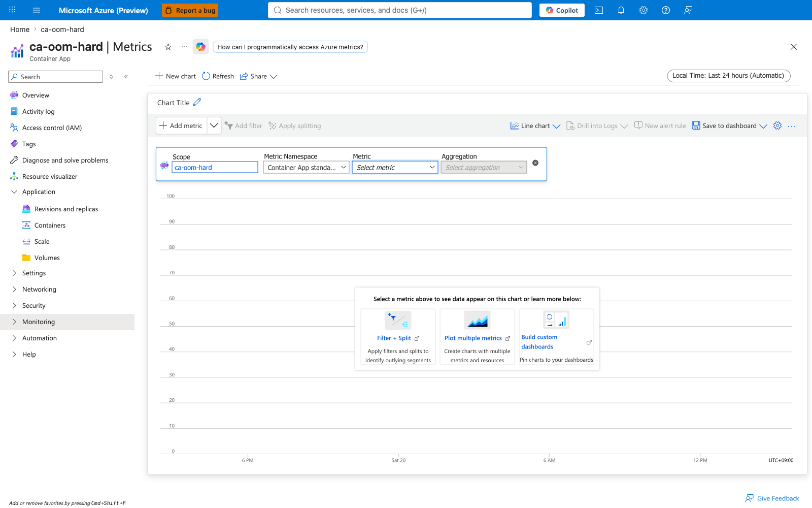The image size is (812, 508).
Task: Open the more options ellipsis beside title
Action: click(x=184, y=47)
